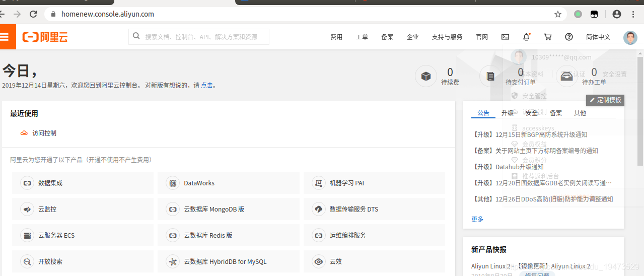
Task: Click the 数据集成 product icon
Action: point(27,183)
